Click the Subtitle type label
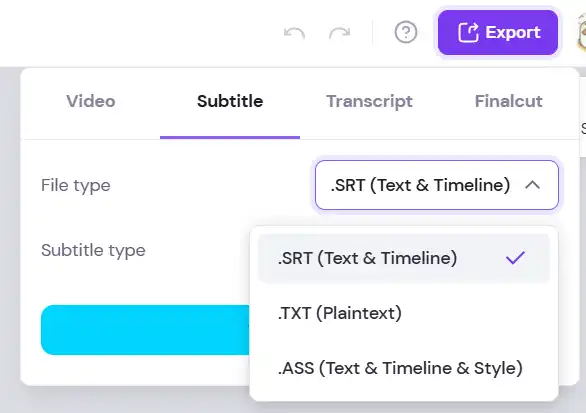The image size is (586, 413). (x=93, y=251)
